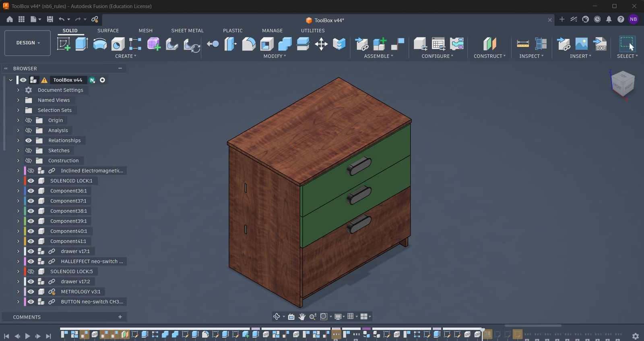
Task: Open the CREATE panel dropdown
Action: [x=126, y=56]
